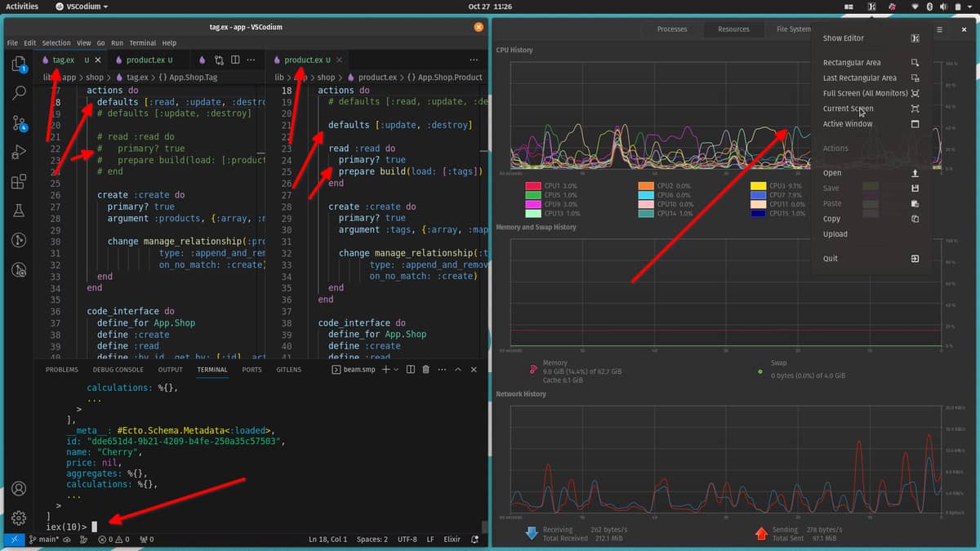Click Activities in the GNOME top bar
Screen dimensions: 980x551
(x=22, y=7)
